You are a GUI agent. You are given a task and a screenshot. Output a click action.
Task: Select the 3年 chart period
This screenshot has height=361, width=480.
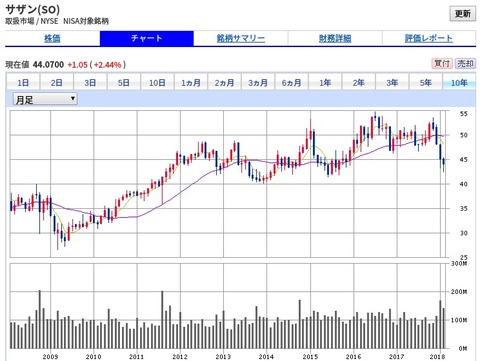coord(392,82)
